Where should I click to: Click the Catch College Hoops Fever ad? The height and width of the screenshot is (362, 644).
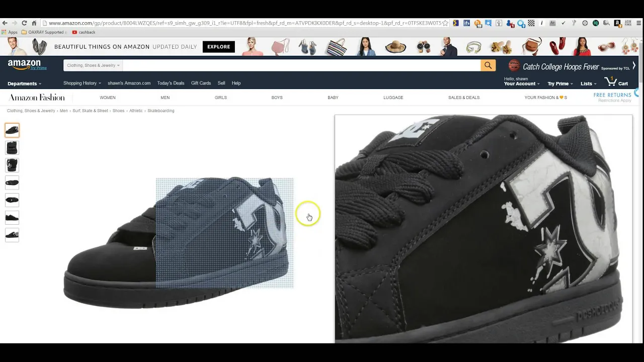click(x=569, y=66)
